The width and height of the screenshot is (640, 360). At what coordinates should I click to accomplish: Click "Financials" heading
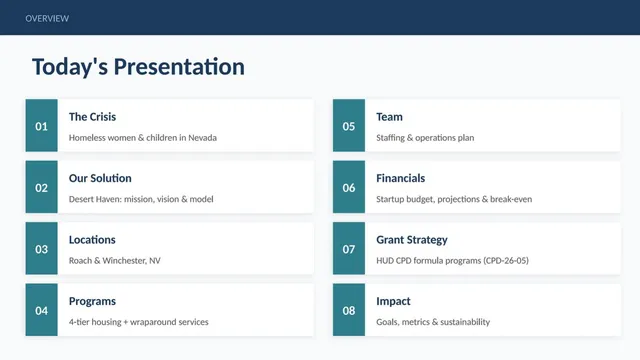400,178
